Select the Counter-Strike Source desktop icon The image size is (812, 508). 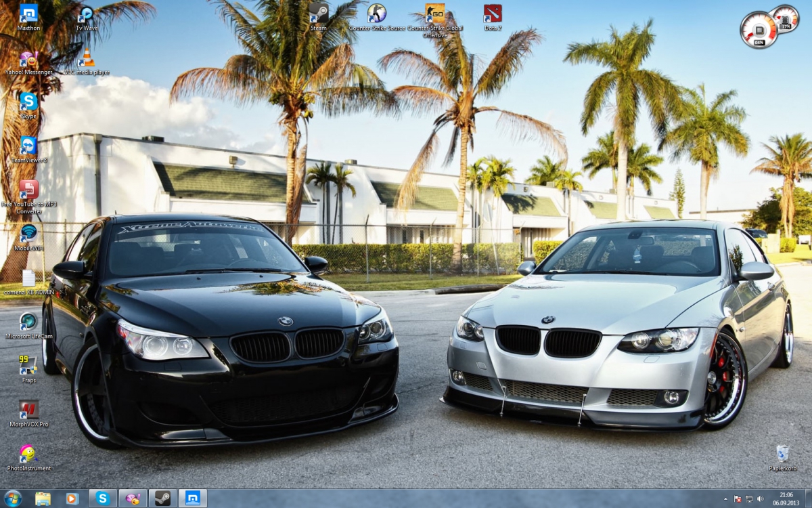coord(377,18)
